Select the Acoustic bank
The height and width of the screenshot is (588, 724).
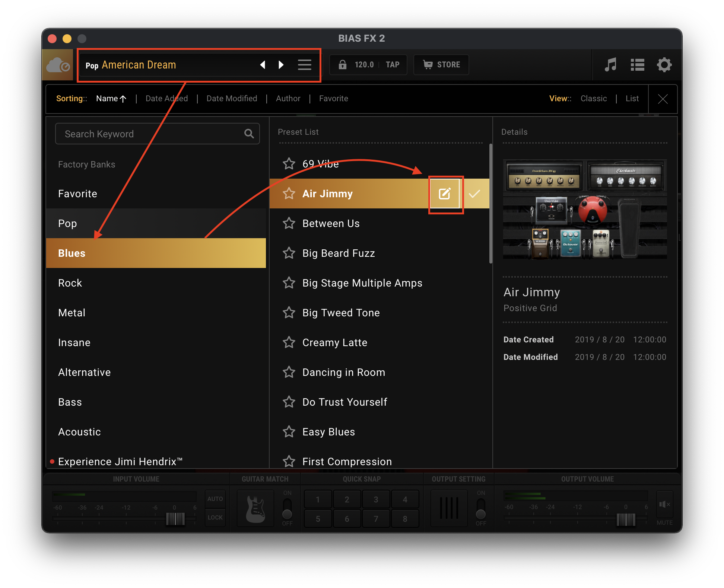click(x=156, y=432)
